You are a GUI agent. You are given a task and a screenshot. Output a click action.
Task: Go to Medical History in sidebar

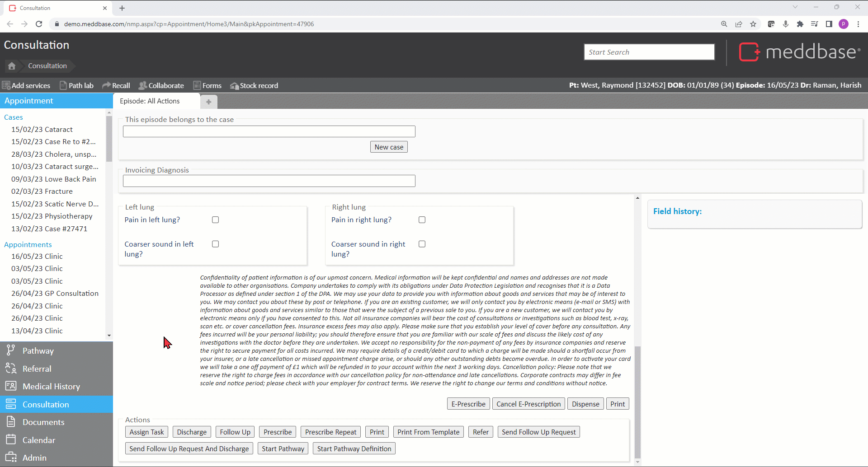point(51,387)
